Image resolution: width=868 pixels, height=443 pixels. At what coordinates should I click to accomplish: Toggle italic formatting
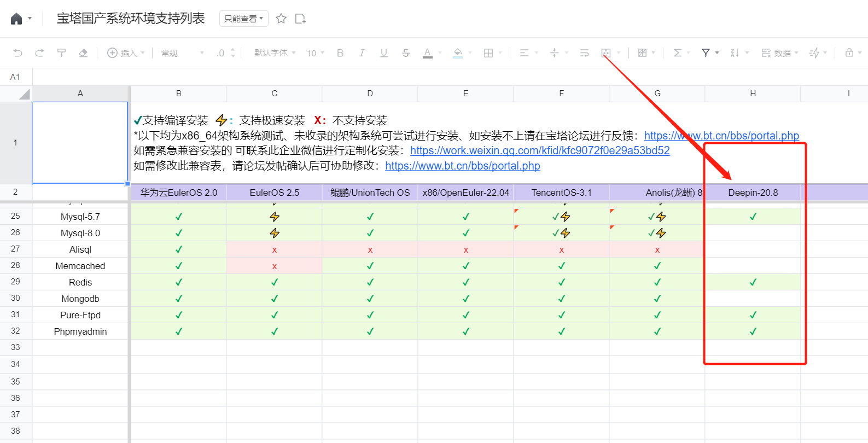tap(362, 53)
